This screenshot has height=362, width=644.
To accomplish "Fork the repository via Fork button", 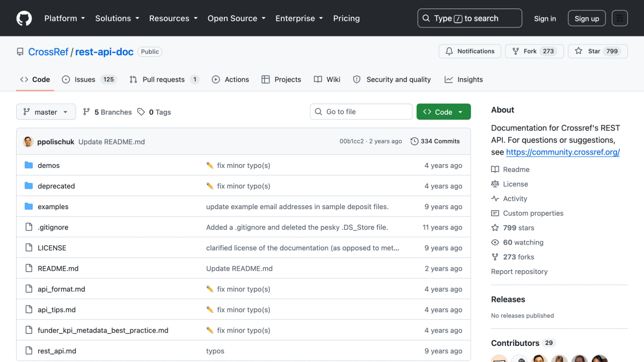I will click(x=535, y=51).
